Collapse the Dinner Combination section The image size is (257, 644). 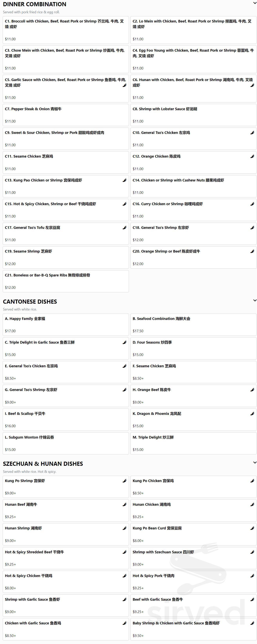[x=255, y=3]
